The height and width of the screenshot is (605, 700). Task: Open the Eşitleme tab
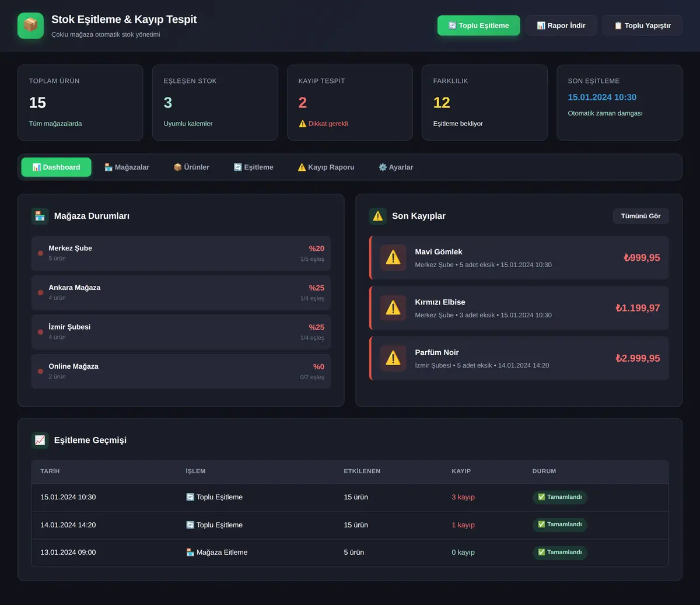pyautogui.click(x=253, y=167)
